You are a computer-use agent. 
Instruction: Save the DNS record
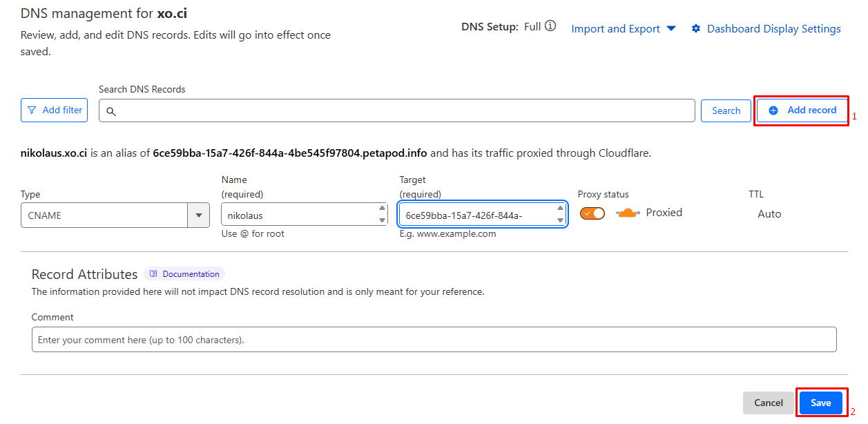pyautogui.click(x=820, y=403)
